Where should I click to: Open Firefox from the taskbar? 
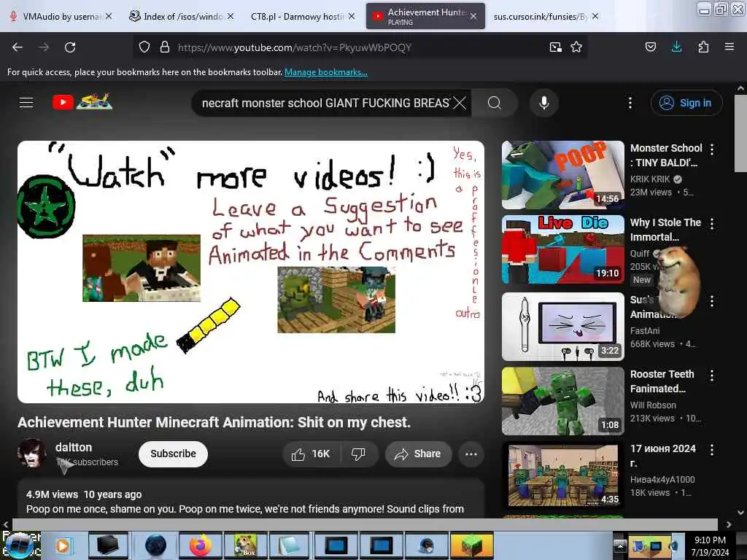pos(201,545)
